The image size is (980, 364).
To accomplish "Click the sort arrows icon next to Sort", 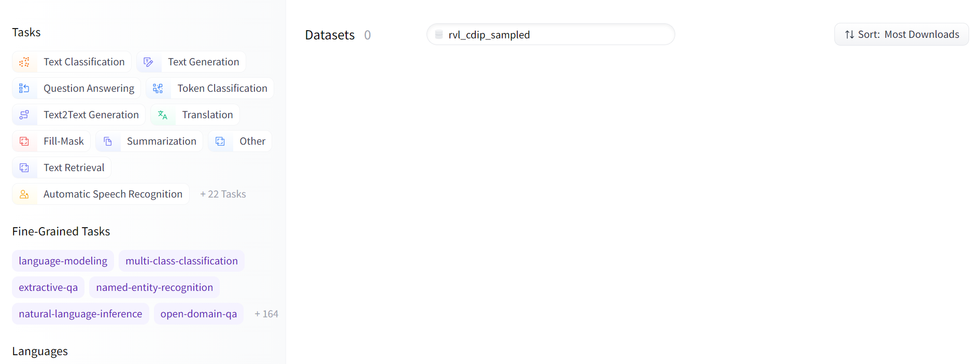I will point(849,34).
